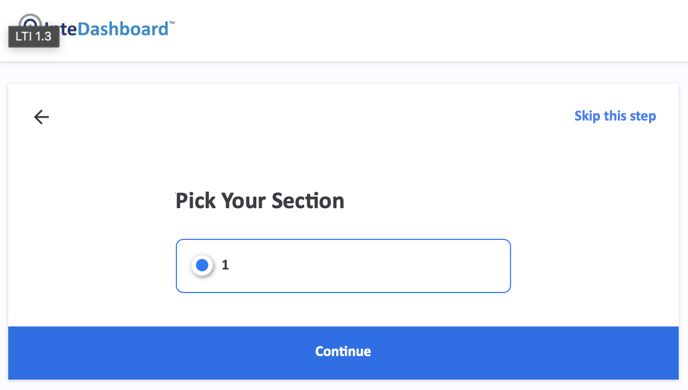The width and height of the screenshot is (688, 390).
Task: Click the number 1 next to the radio button
Action: pos(225,265)
